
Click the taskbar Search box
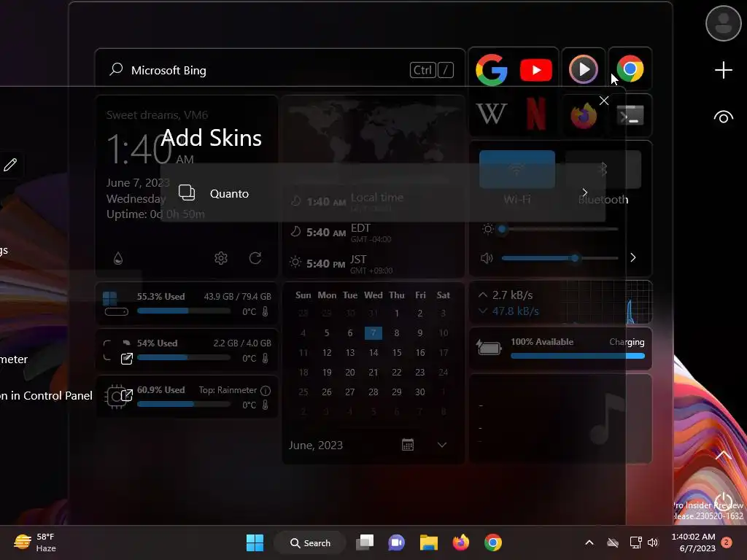[309, 542]
